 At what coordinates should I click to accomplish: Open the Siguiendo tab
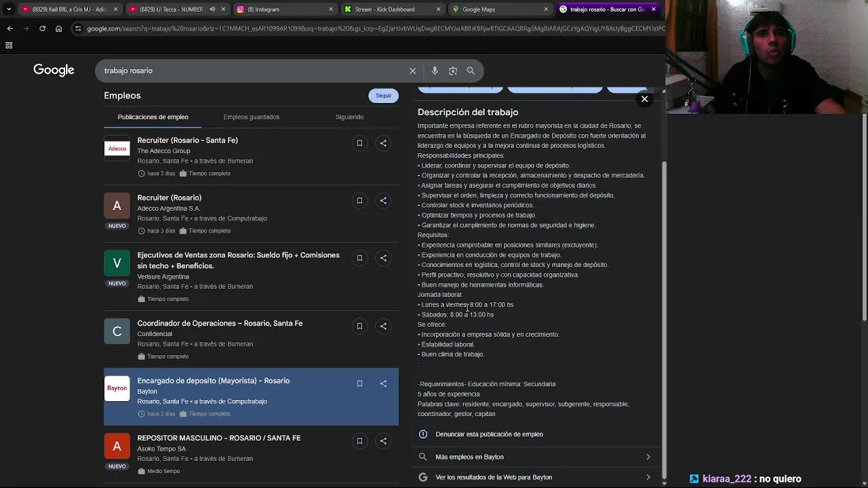(349, 117)
